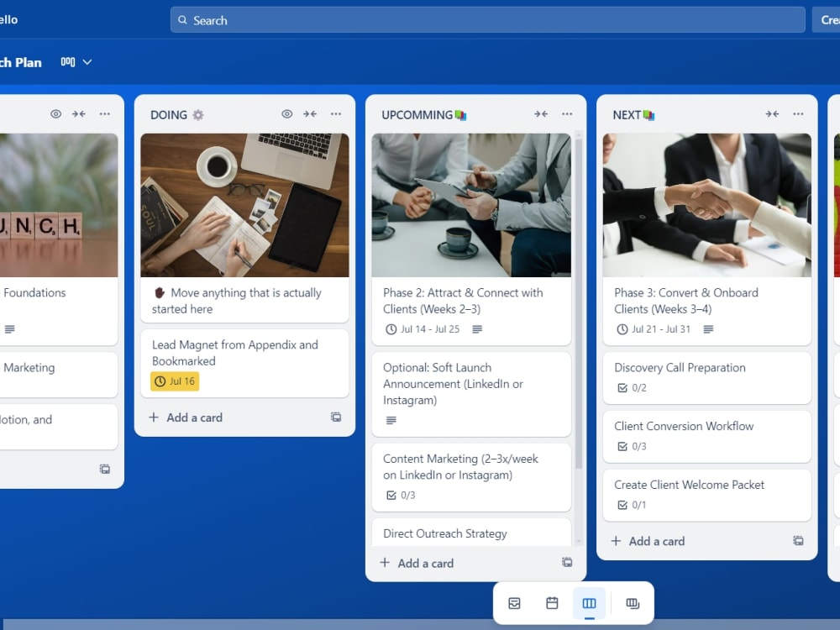Click the NEXT list title
This screenshot has height=630, width=840.
(627, 114)
